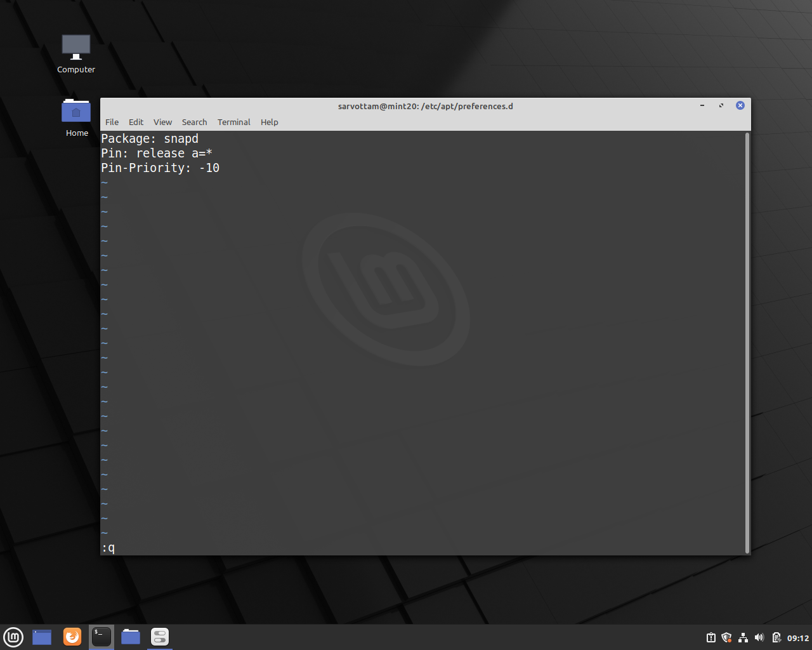
Task: Open the Terminal menu
Action: [233, 122]
